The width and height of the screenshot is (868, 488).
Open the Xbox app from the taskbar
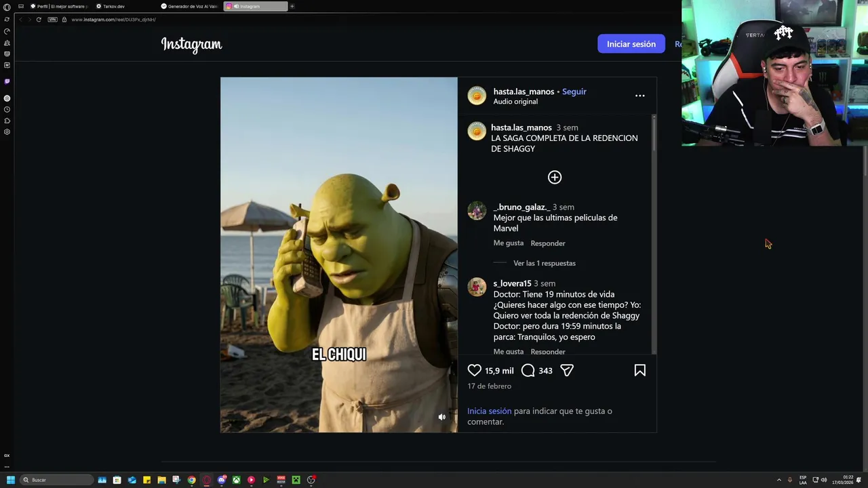[x=236, y=480]
